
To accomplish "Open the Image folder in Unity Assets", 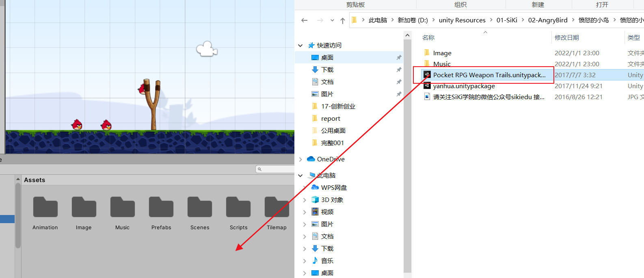I will coord(84,207).
